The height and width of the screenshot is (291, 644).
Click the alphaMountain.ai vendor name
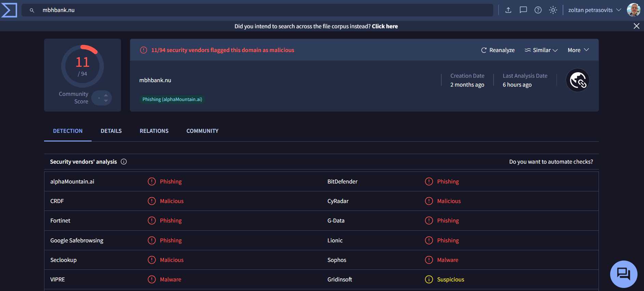[72, 181]
